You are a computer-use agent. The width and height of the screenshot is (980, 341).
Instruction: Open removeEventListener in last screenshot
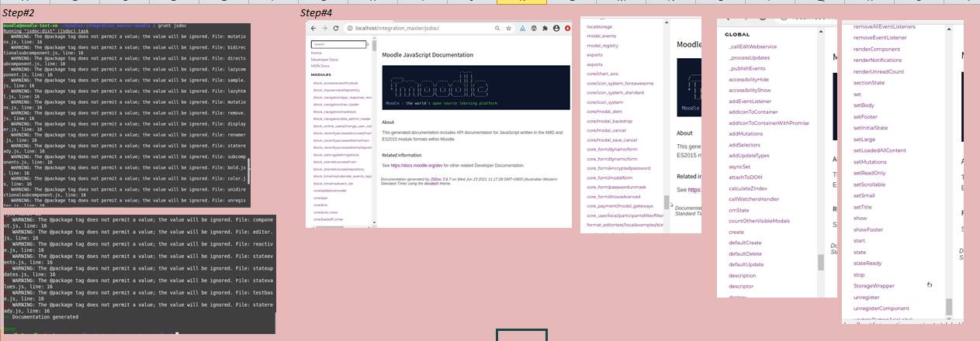(880, 37)
